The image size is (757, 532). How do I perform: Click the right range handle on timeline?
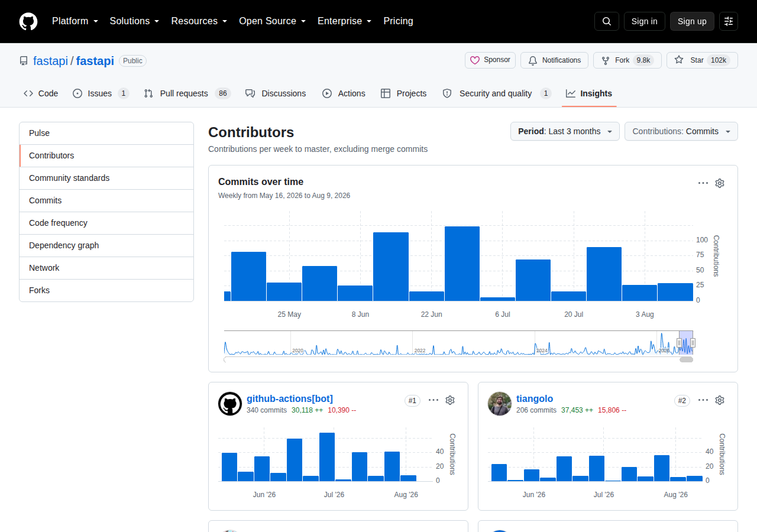[x=693, y=342]
